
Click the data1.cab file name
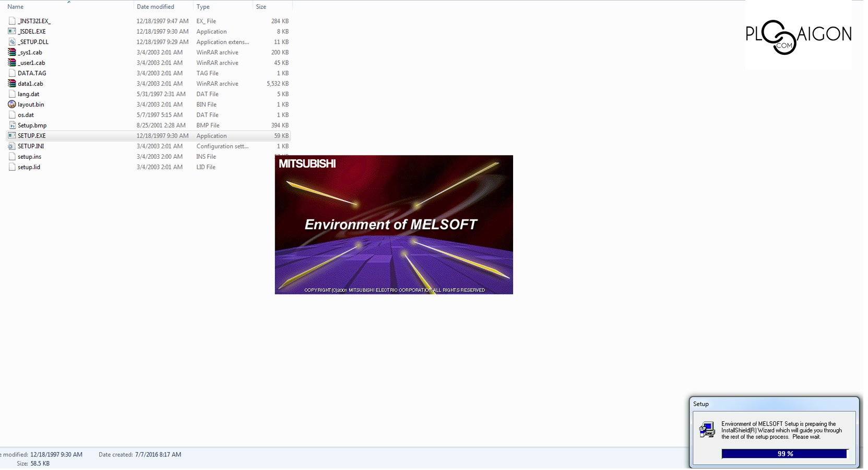pos(30,84)
